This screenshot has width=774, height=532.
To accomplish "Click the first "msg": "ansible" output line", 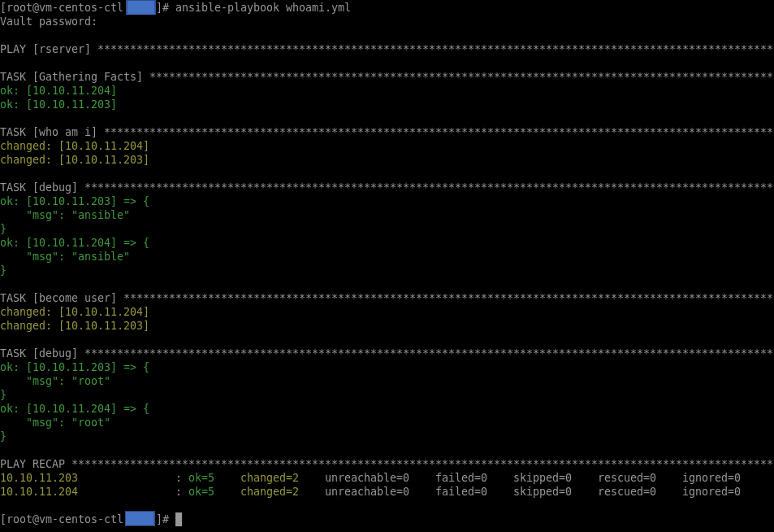I will pyautogui.click(x=78, y=215).
